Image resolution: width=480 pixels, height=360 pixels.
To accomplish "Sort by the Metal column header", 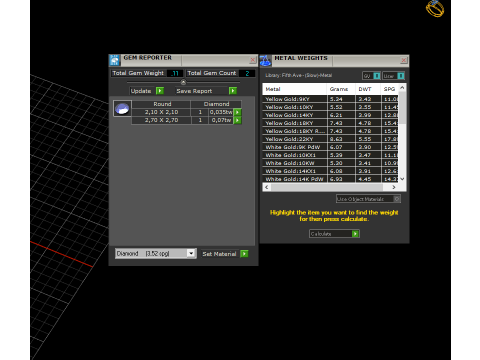I will point(294,89).
